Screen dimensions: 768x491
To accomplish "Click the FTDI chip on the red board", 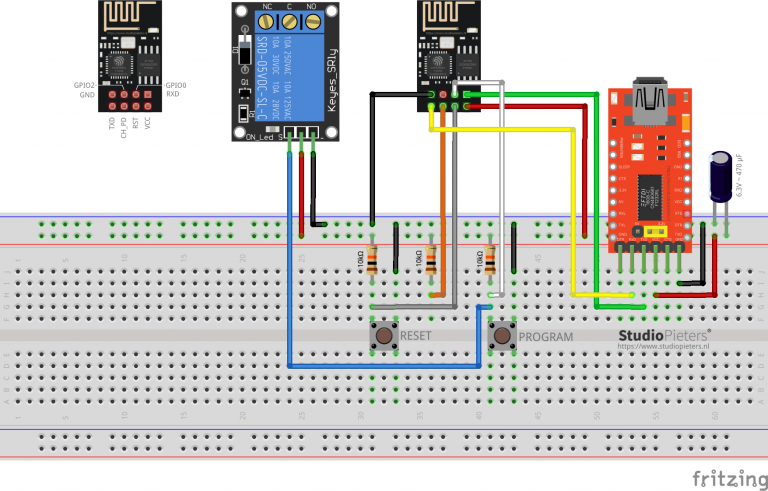I will (x=650, y=197).
